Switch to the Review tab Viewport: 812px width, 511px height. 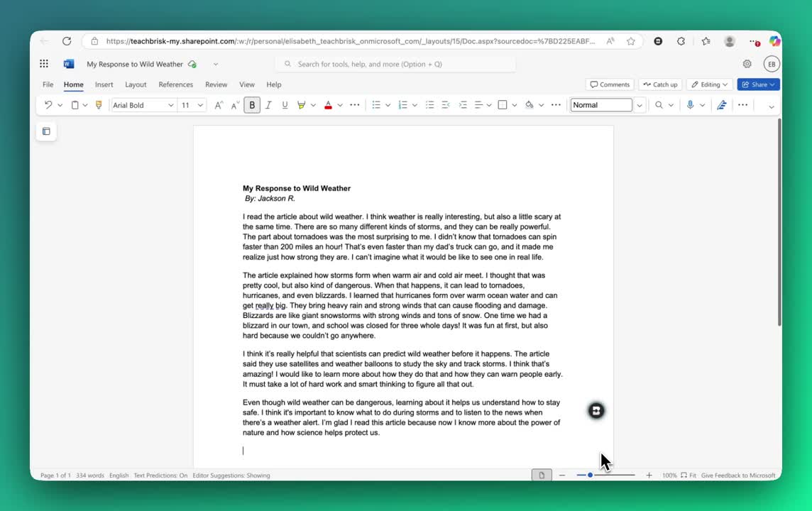(216, 84)
